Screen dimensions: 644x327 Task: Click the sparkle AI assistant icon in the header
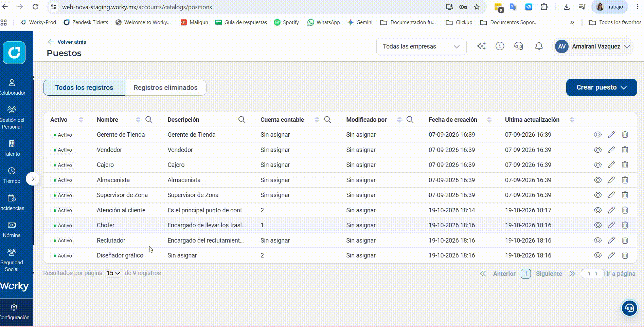coord(481,46)
